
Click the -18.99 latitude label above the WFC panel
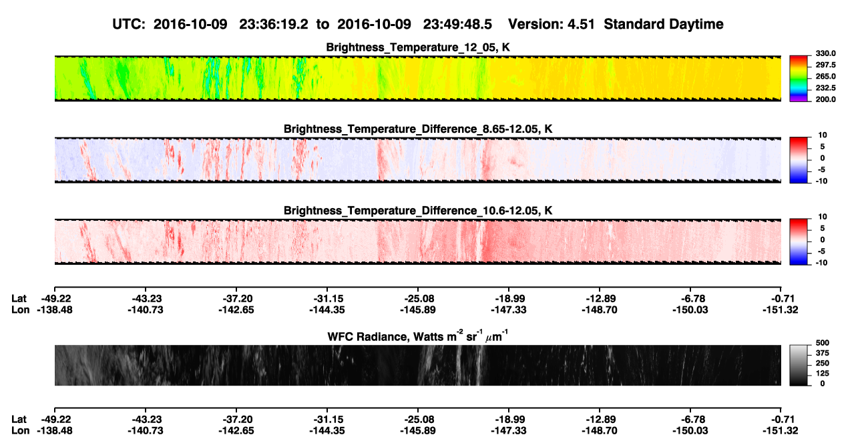pyautogui.click(x=509, y=299)
